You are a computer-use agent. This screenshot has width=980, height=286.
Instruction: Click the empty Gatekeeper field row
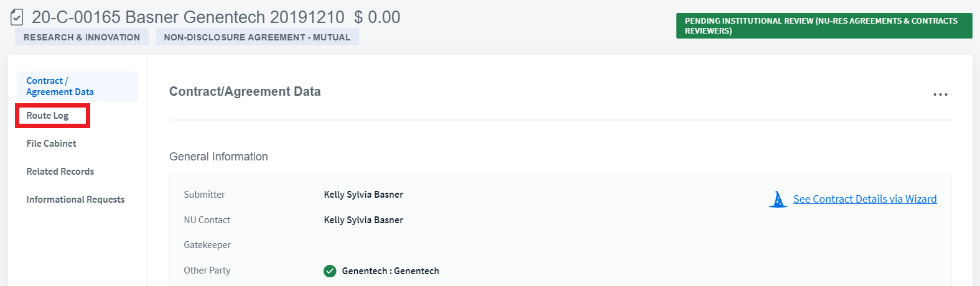click(x=560, y=245)
